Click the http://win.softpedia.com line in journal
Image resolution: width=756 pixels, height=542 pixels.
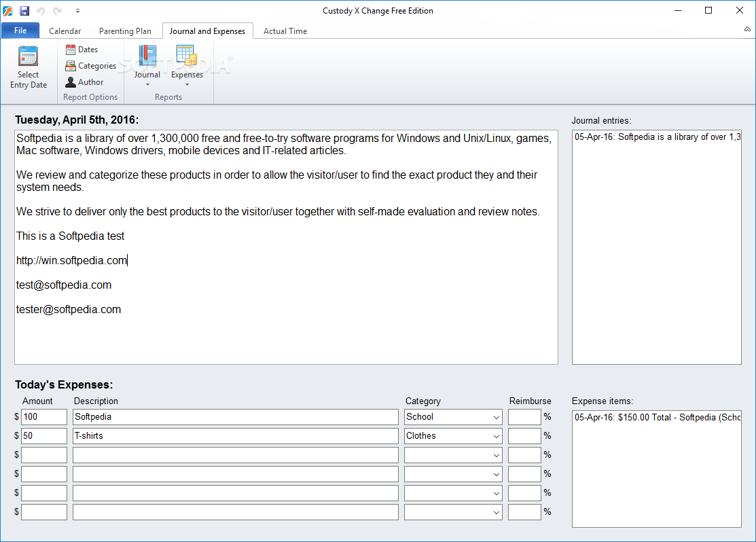[x=72, y=260]
